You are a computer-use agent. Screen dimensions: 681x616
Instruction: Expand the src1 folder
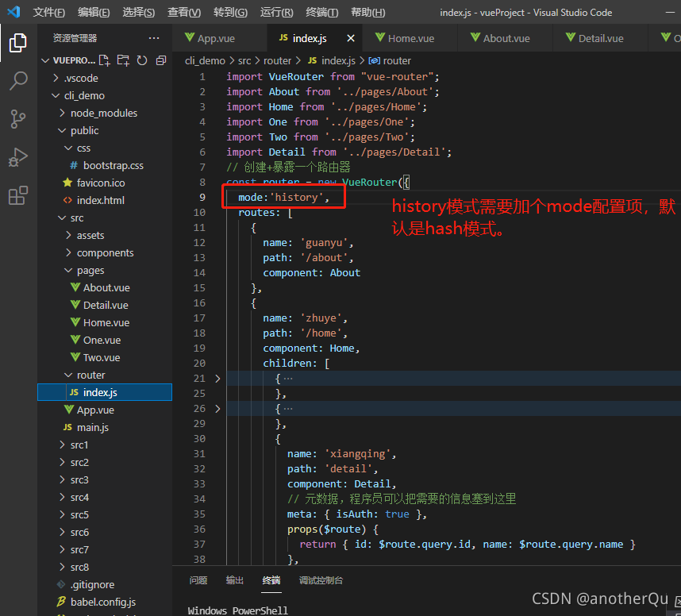[62, 445]
